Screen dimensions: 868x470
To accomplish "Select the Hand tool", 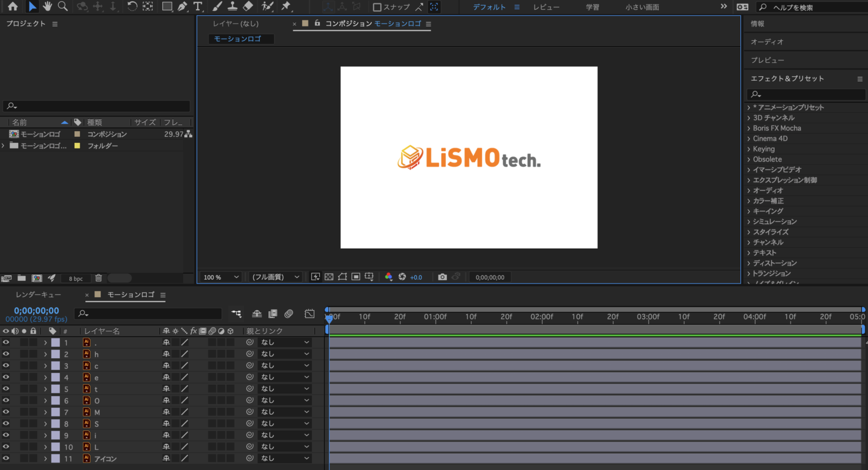I will 47,6.
